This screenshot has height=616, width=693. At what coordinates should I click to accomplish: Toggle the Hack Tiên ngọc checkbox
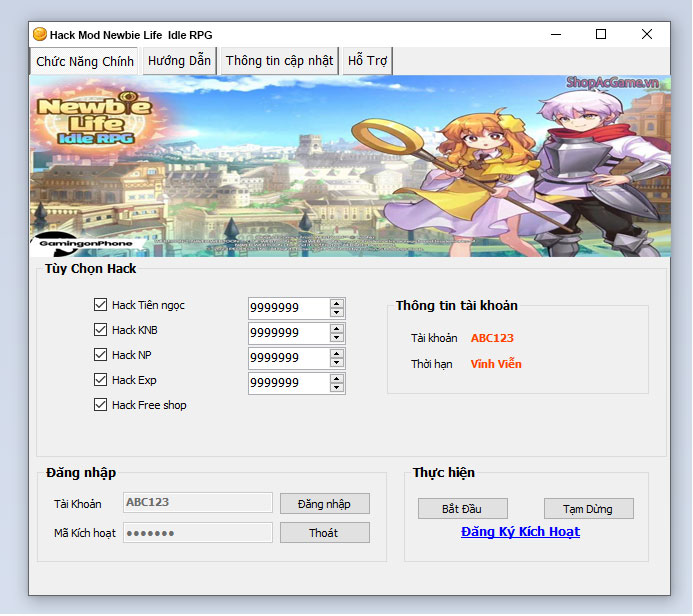tap(100, 305)
